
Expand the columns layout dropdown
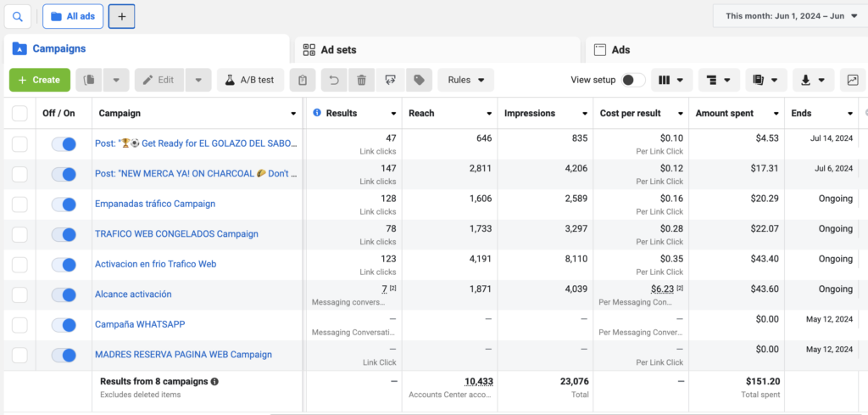pyautogui.click(x=671, y=80)
